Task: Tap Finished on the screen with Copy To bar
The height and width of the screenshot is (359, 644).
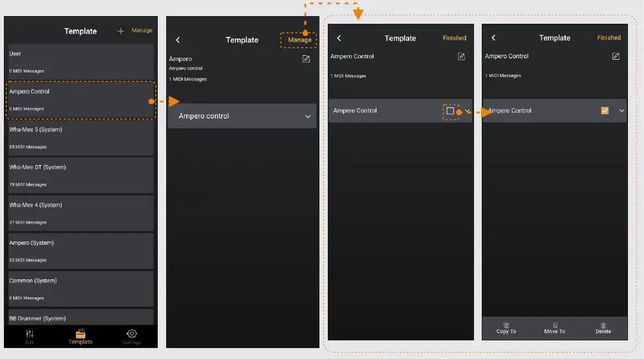Action: pyautogui.click(x=609, y=38)
